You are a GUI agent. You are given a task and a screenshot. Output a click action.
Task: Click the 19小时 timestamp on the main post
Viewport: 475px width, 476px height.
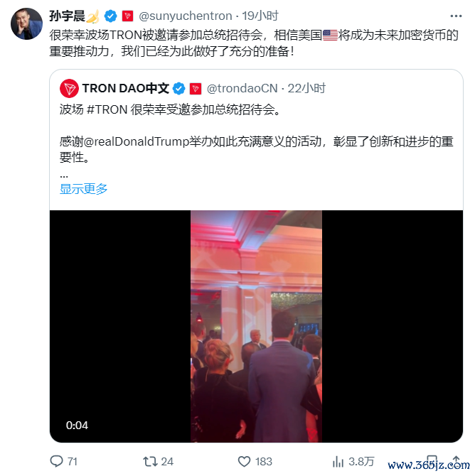pos(260,16)
